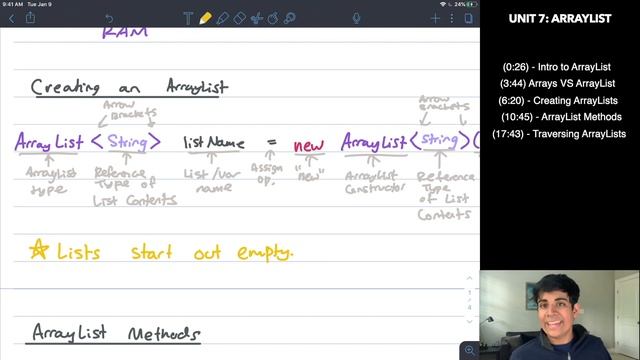
Task: Go to next page with down chevron
Action: pos(469,322)
